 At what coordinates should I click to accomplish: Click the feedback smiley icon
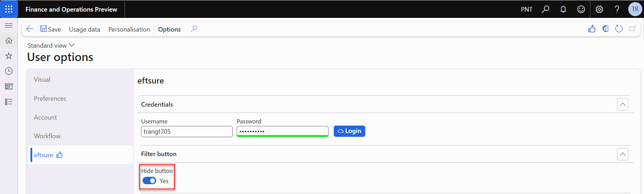(581, 9)
